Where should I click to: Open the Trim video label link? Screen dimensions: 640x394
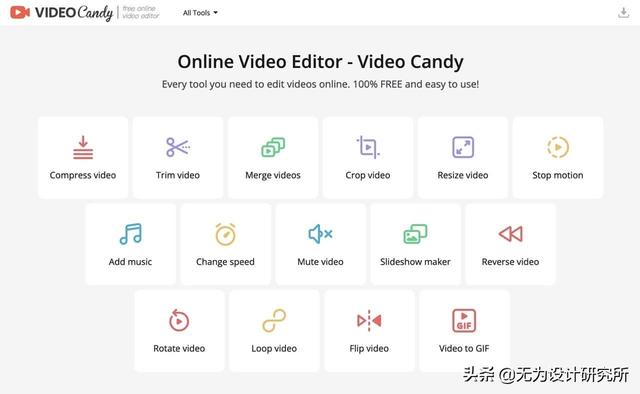178,175
